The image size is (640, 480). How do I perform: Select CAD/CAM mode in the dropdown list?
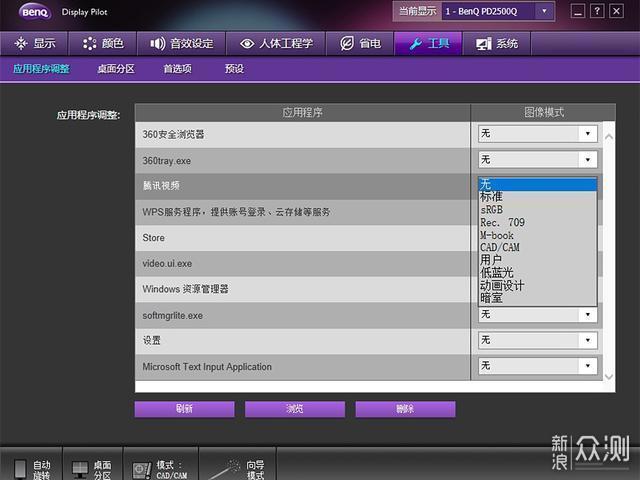tap(538, 247)
